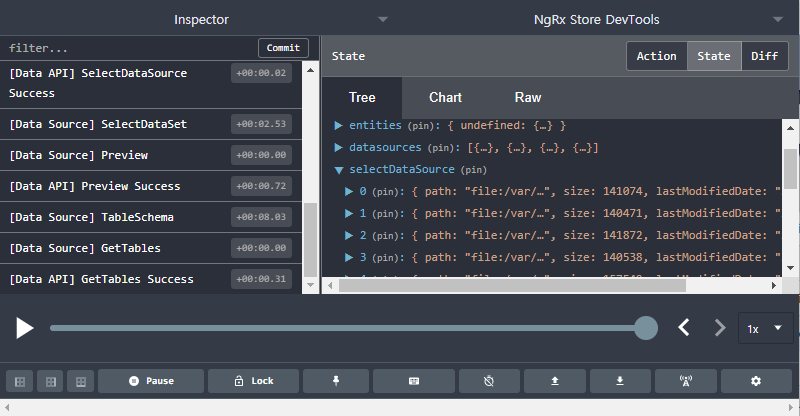The image size is (800, 416).
Task: Click action list vertical scrollbar thumb
Action: pos(310,240)
